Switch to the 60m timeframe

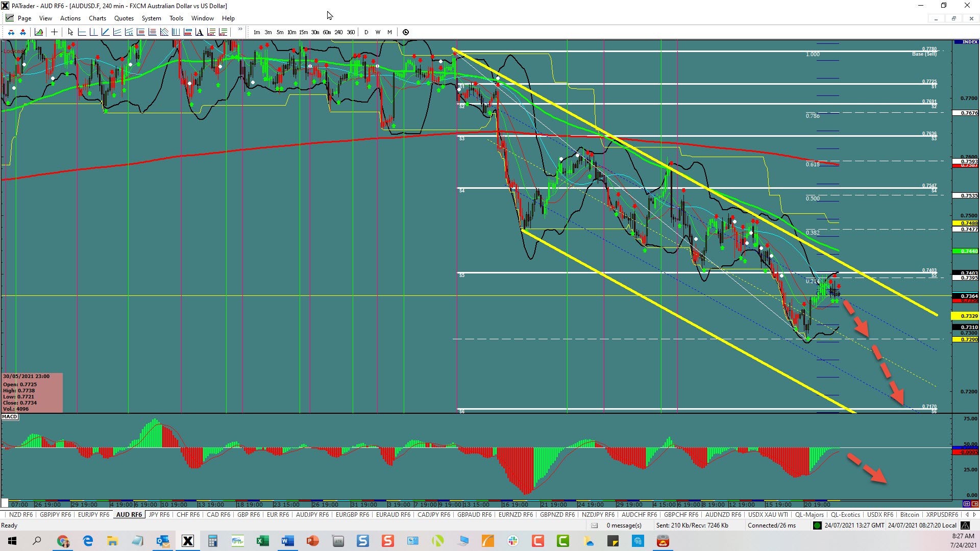tap(327, 32)
